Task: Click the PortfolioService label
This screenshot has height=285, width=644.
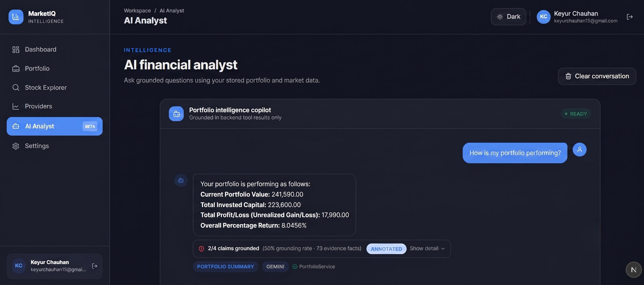Action: (x=317, y=267)
